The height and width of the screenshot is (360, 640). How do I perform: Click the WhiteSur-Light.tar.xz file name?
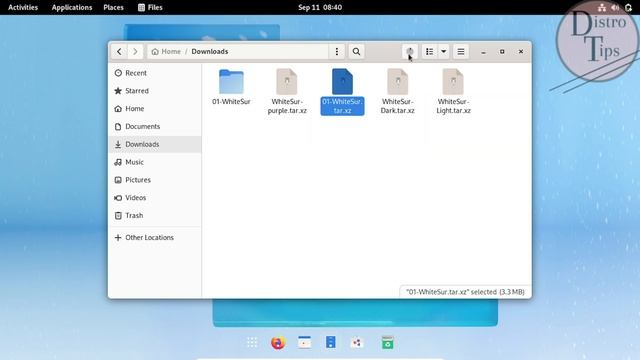point(453,106)
